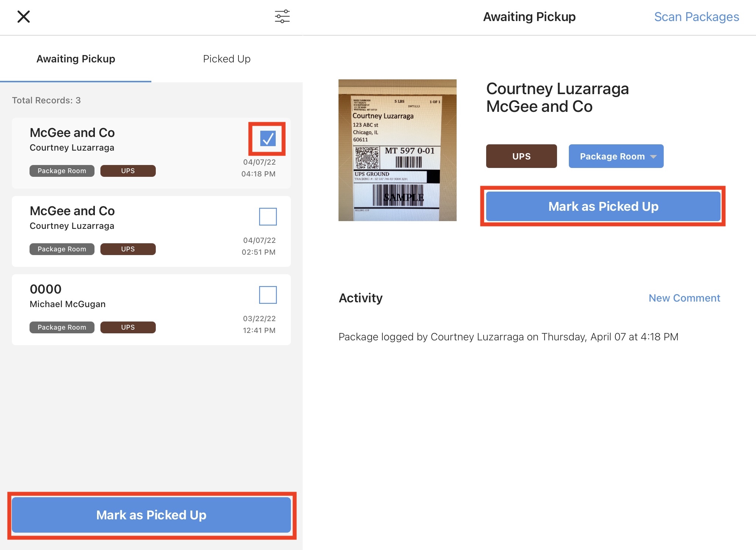Click Package Room tag on Michael McGugan card

(x=62, y=327)
